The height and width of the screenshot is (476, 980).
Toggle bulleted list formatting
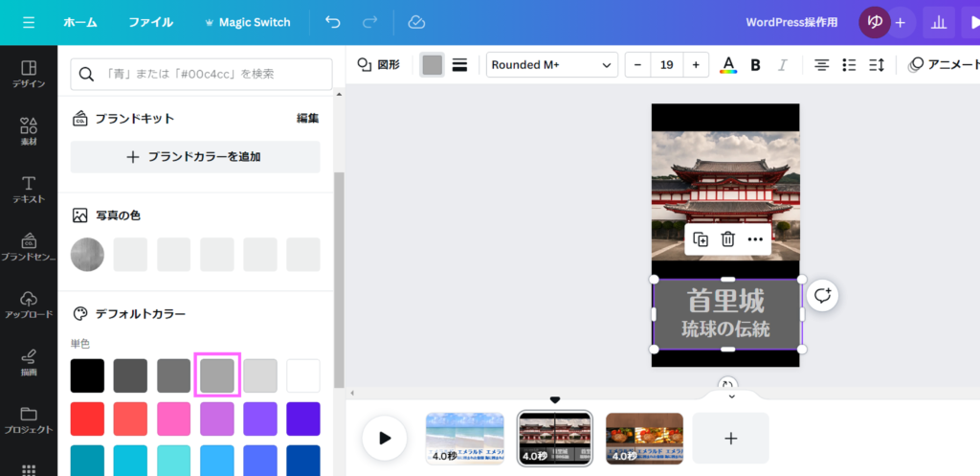[849, 65]
